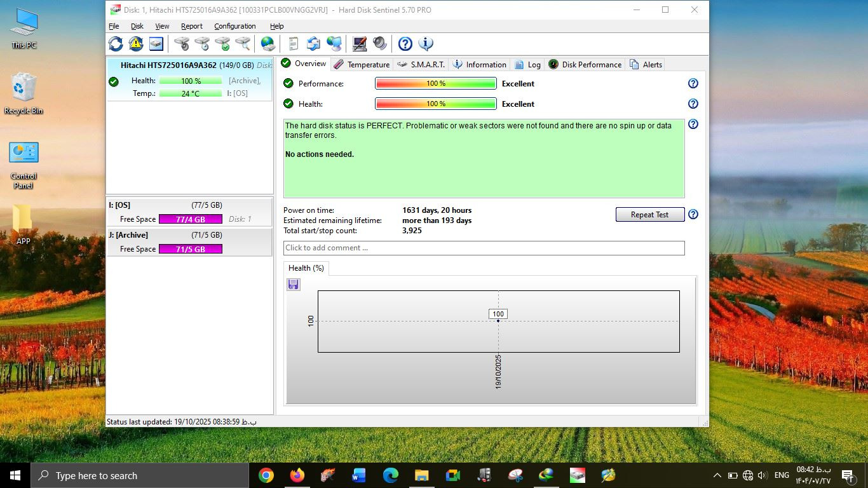Open the text report document icon
Image resolution: width=868 pixels, height=488 pixels.
pos(293,44)
